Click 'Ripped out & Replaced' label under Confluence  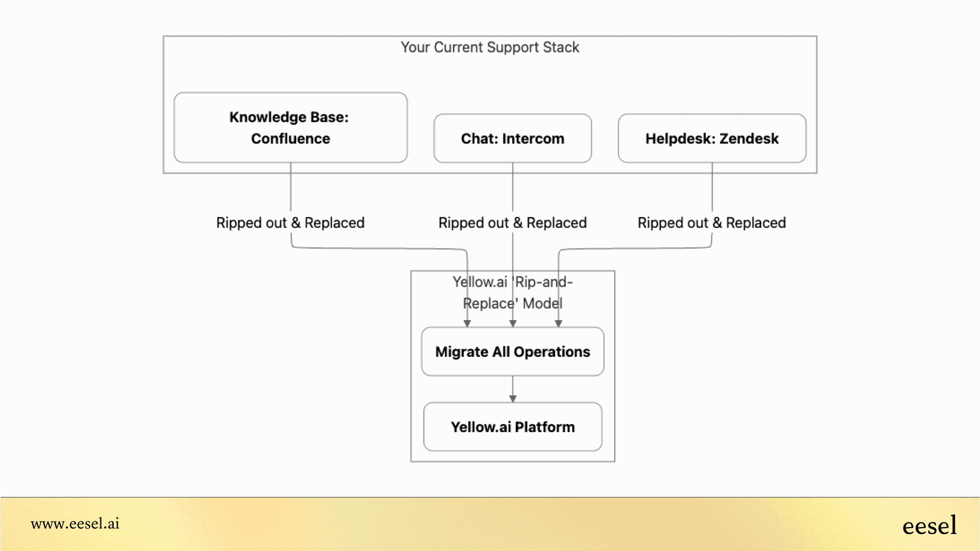[x=290, y=223]
